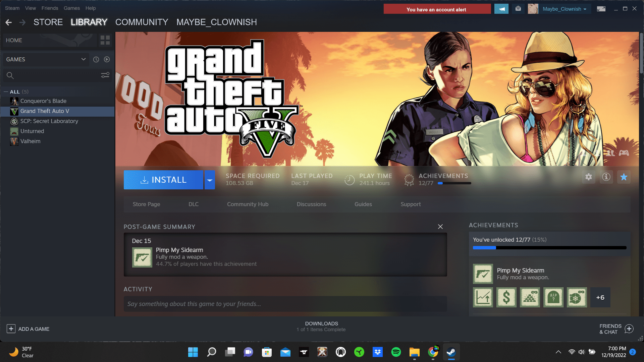Toggle recent activity clock filter
644x362 pixels.
(x=96, y=59)
